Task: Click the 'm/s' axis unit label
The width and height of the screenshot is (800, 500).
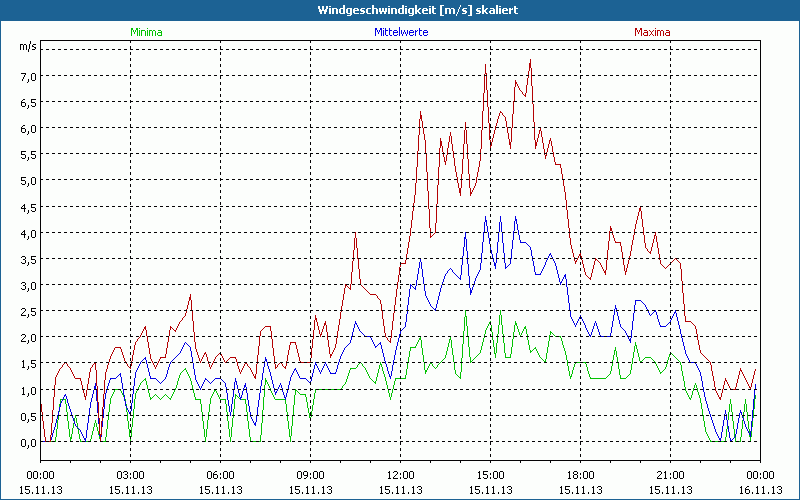Action: click(x=28, y=46)
